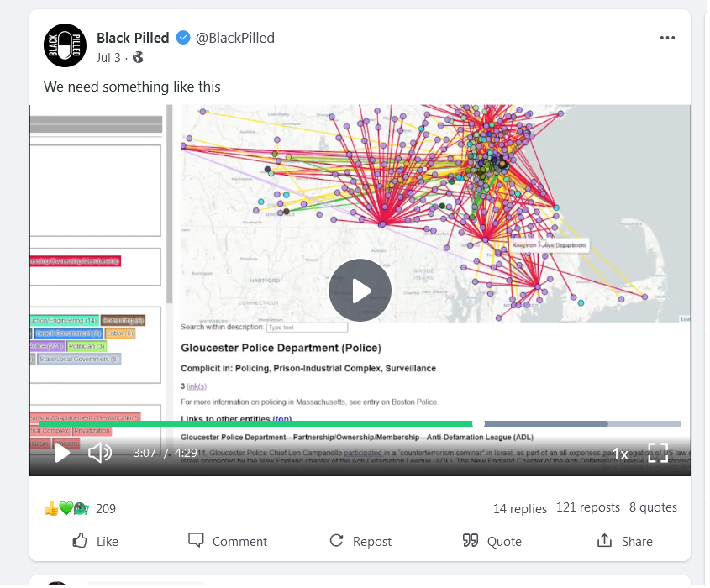
Task: Share the post
Action: click(624, 541)
